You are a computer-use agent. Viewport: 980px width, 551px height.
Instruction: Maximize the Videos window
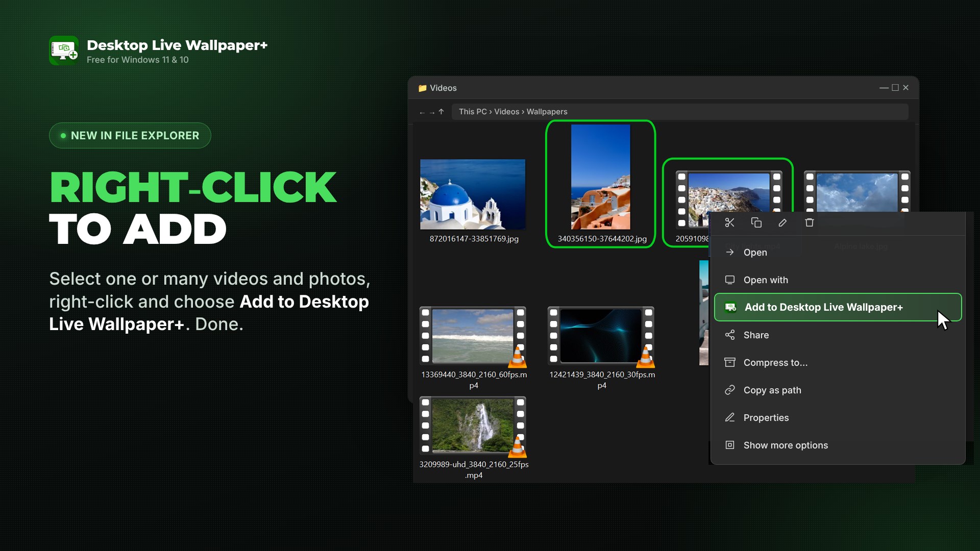pyautogui.click(x=895, y=88)
